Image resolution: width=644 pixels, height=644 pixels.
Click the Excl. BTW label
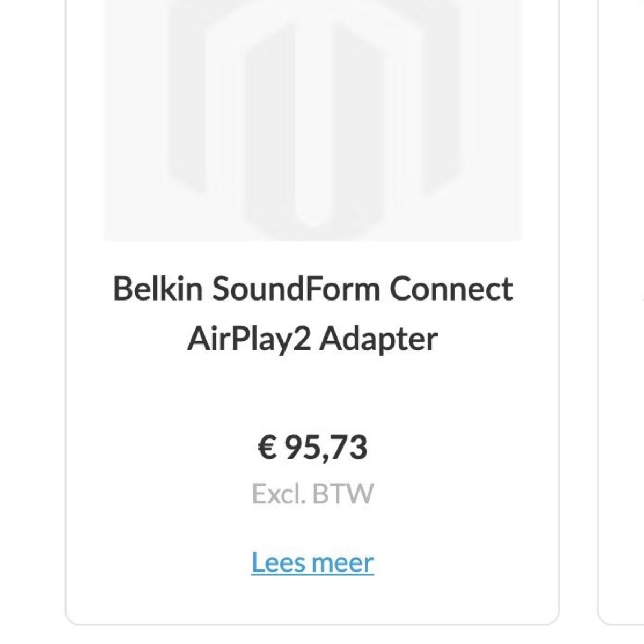pos(312,494)
